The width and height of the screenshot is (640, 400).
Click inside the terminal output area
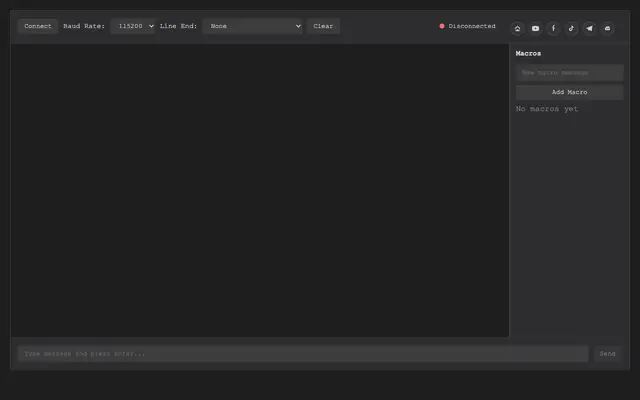pyautogui.click(x=260, y=191)
